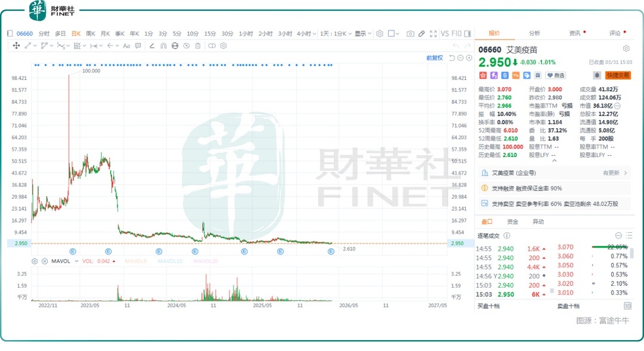644x351 pixels.
Task: Toggle the 自选 watchlist heart button
Action: click(x=556, y=75)
